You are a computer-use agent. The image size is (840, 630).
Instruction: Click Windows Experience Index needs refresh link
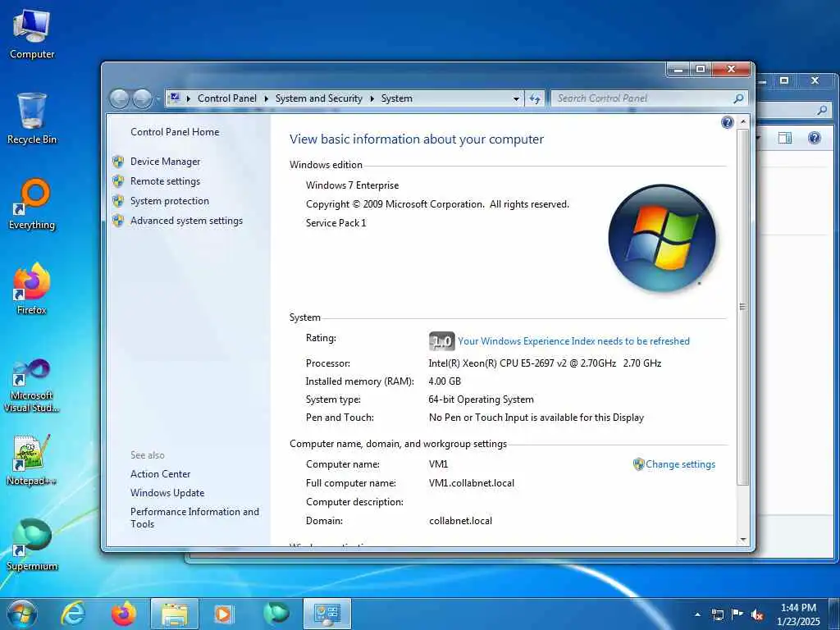tap(573, 341)
